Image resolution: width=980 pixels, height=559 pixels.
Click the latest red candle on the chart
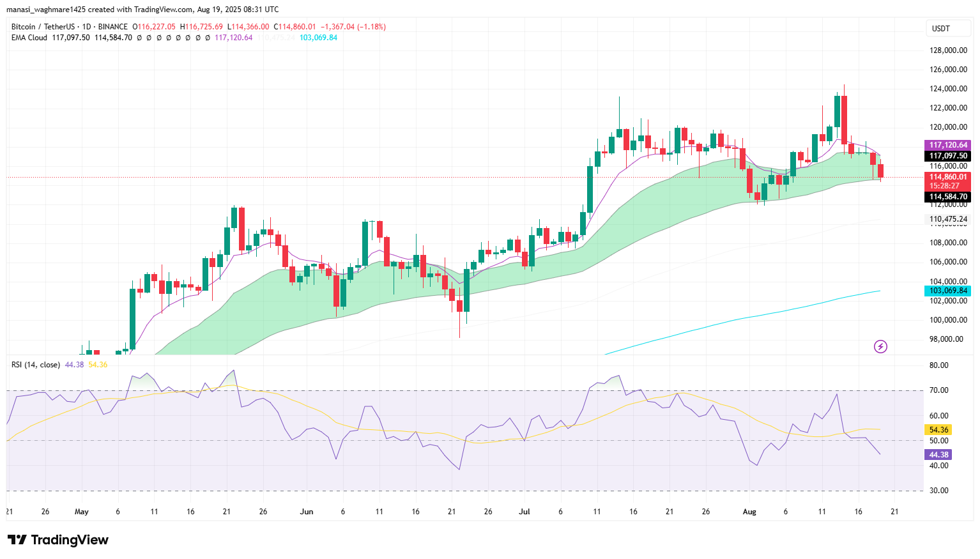(881, 171)
